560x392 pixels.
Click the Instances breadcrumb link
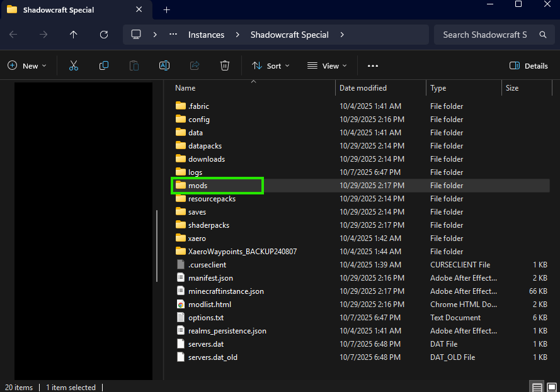pyautogui.click(x=206, y=35)
